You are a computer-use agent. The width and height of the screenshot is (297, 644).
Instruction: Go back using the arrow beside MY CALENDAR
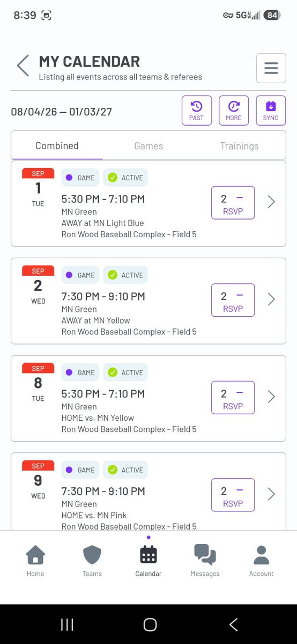(23, 65)
